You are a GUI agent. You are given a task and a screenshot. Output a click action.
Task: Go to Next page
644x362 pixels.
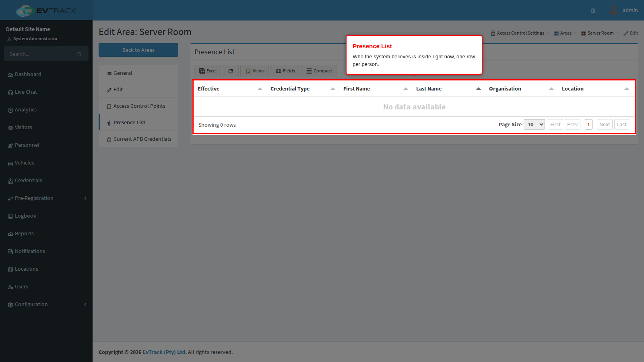coord(605,124)
